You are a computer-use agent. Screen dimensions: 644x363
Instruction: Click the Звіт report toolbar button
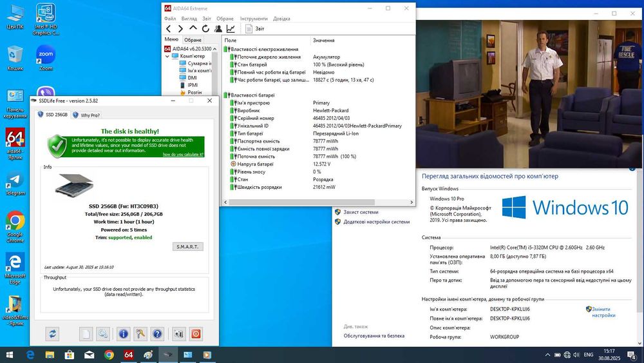[x=255, y=28]
